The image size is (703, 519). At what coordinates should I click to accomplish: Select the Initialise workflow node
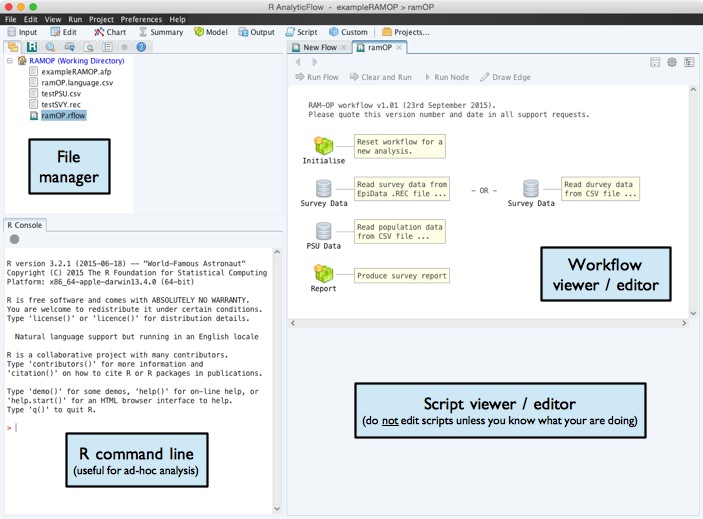click(324, 151)
